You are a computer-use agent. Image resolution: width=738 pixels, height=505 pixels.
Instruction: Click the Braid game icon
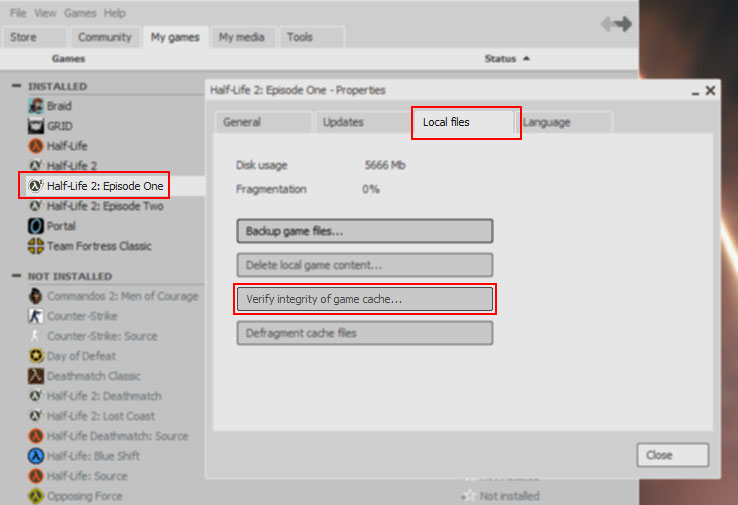coord(36,106)
